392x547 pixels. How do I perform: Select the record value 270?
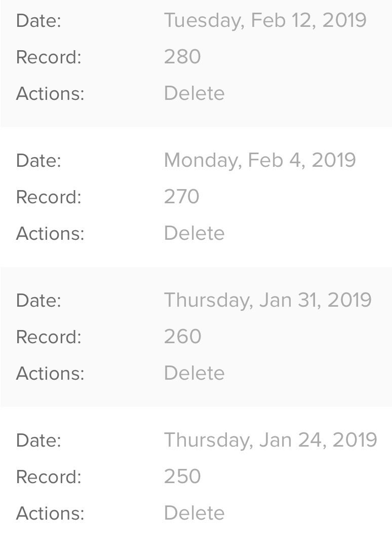(182, 197)
